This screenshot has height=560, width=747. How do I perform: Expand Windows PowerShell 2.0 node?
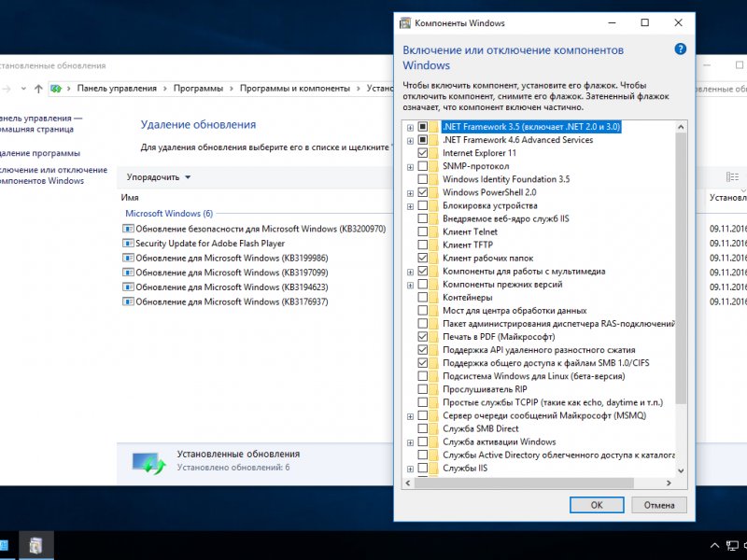click(410, 193)
